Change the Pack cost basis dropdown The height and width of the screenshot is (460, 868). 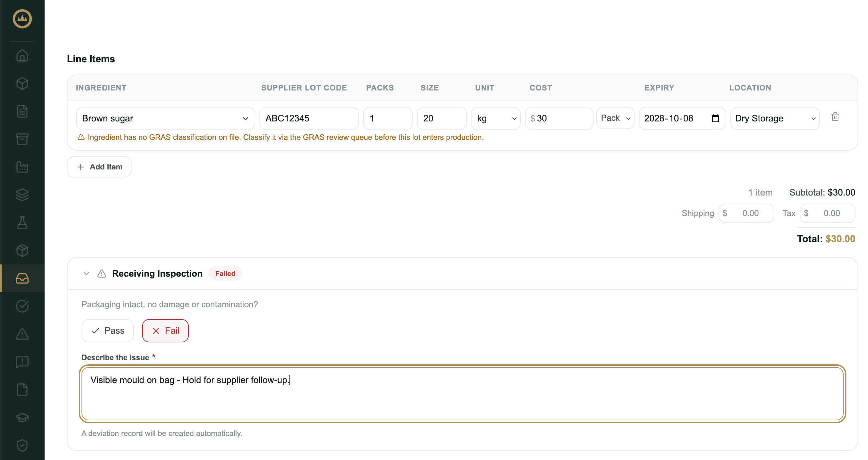615,118
